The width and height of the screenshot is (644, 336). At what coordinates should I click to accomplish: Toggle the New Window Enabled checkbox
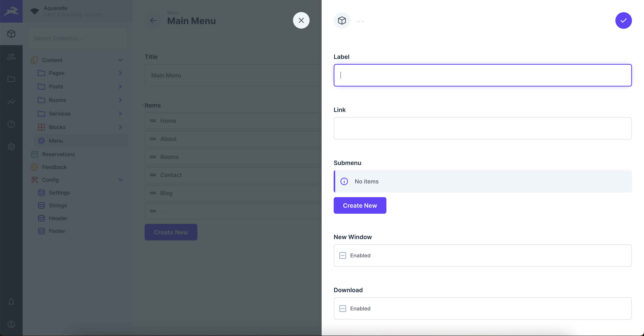(343, 255)
